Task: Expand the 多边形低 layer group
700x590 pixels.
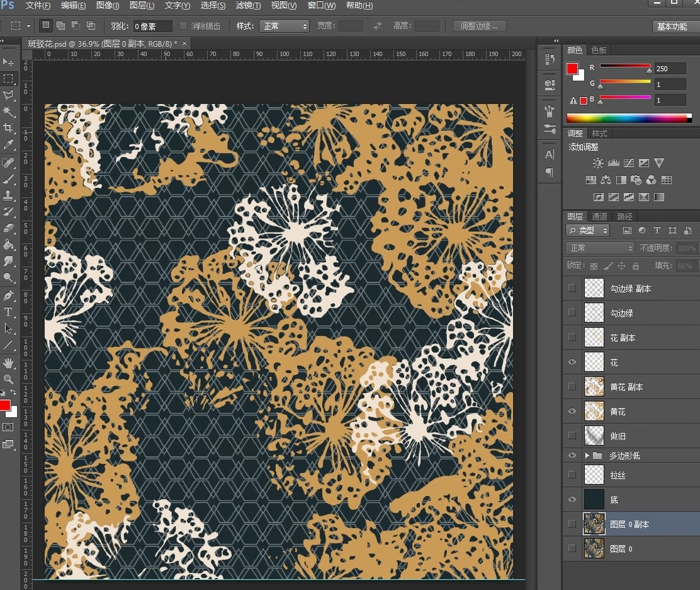Action: pos(587,455)
